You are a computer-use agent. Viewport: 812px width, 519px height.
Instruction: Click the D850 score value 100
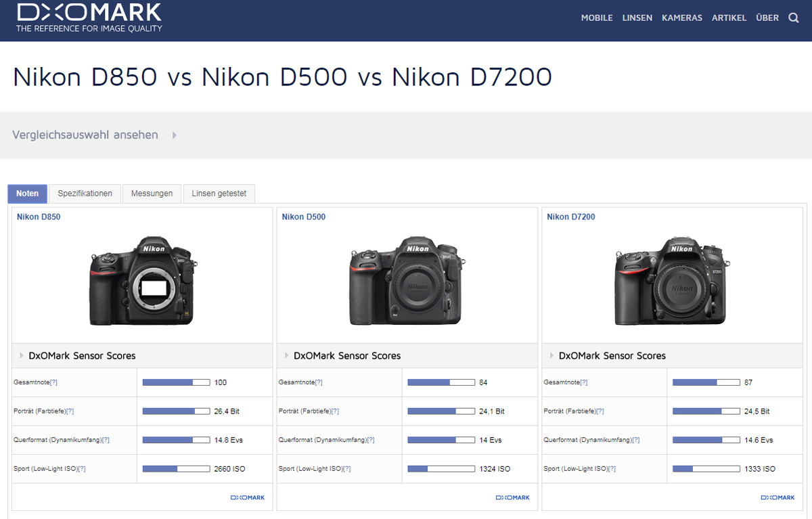click(x=221, y=383)
